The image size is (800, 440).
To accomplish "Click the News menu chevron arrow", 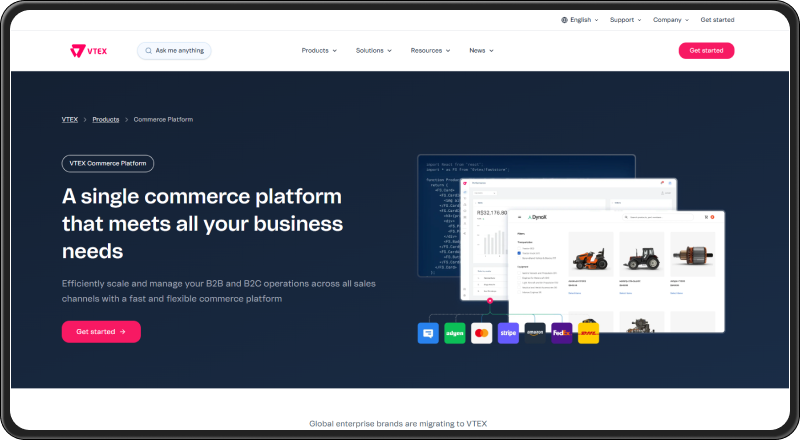I will coord(491,51).
